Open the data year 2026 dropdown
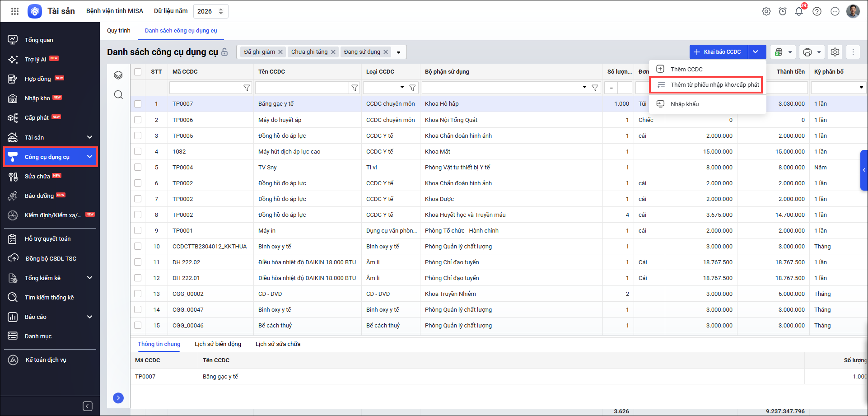 210,11
